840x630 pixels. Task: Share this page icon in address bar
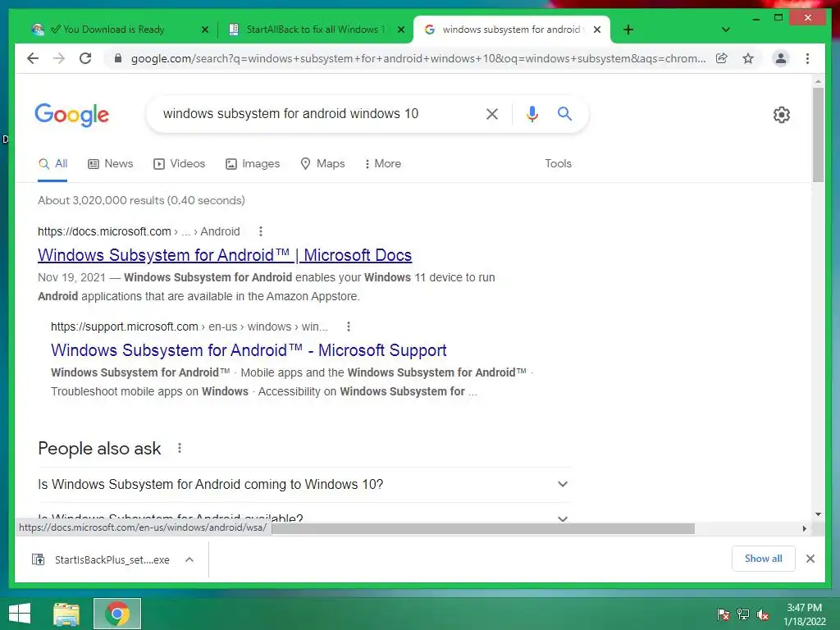coord(722,58)
